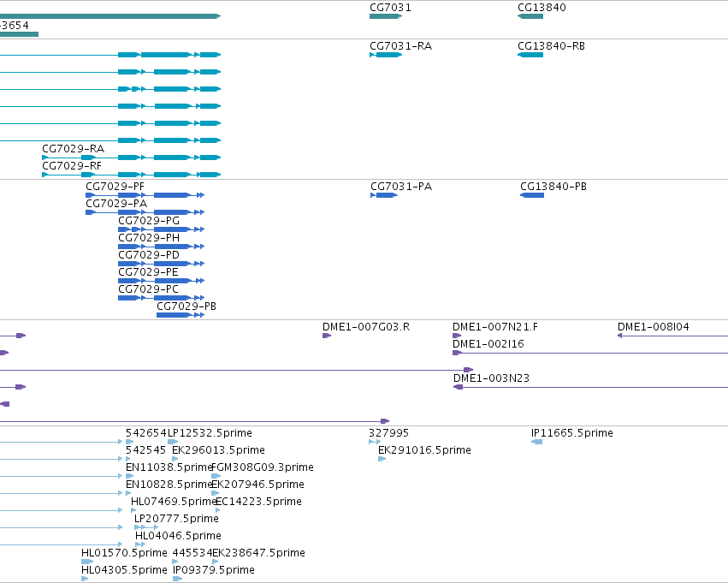Open transcript CG13840-RB label

(551, 46)
